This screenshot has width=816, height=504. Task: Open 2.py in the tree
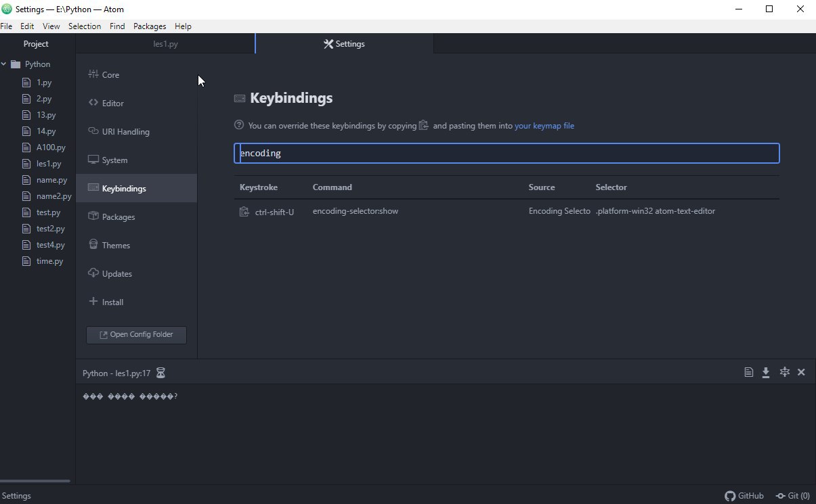[x=44, y=99]
